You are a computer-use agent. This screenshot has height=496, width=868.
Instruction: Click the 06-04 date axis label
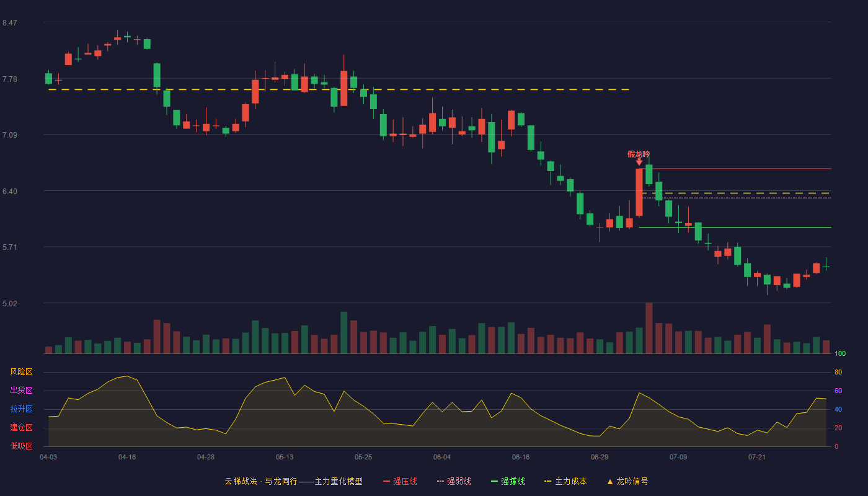point(442,457)
